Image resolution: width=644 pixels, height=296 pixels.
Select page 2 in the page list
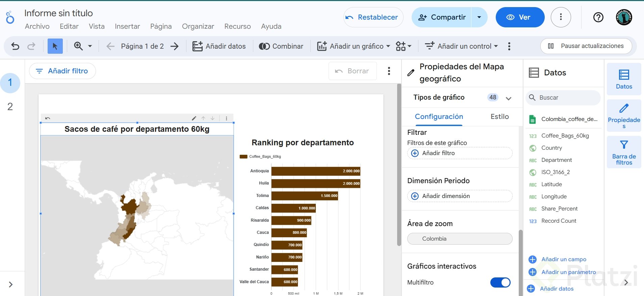pyautogui.click(x=10, y=107)
